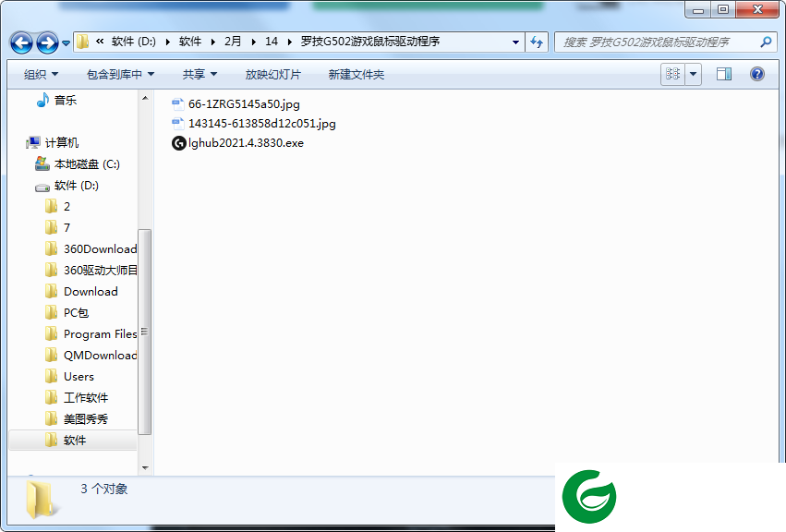Click the folder icon beside Users
Viewport: 786px width, 532px height.
[x=51, y=376]
